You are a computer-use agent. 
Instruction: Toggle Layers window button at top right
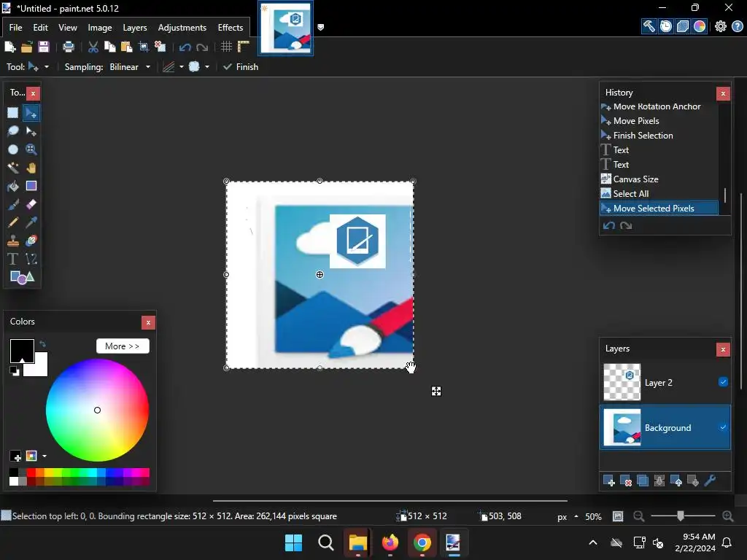click(683, 26)
